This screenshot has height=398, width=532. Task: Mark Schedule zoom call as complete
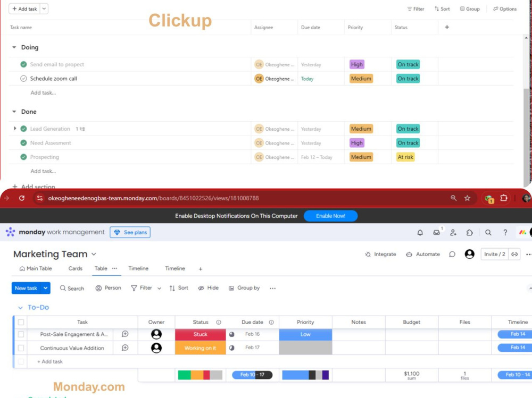(23, 79)
